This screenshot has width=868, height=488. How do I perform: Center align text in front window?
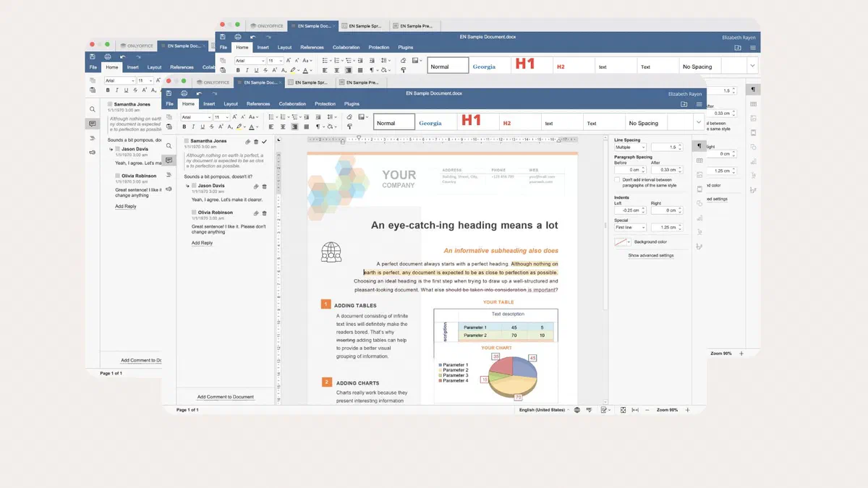(282, 127)
